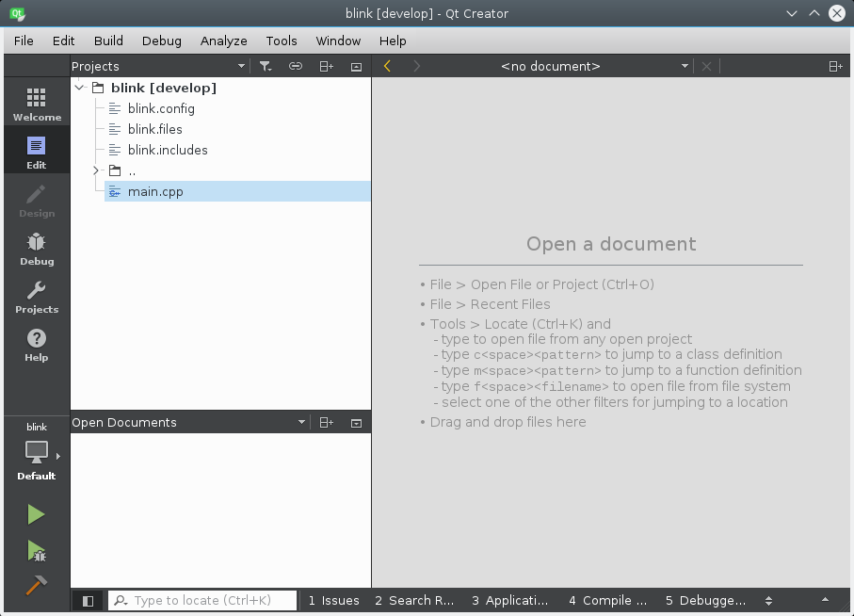Viewport: 854px width, 616px height.
Task: Click the close document X button
Action: click(706, 67)
